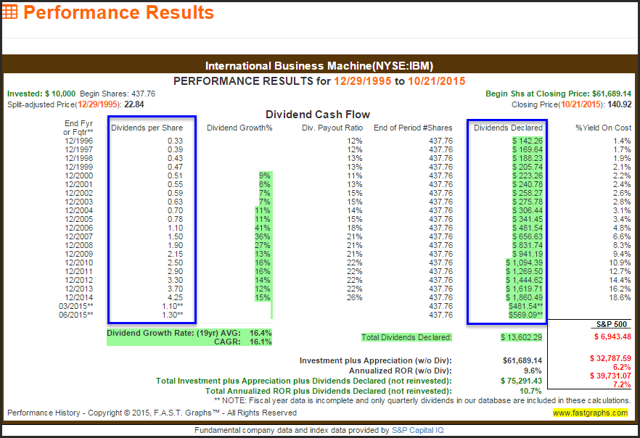Click the S&P 500 dividends value $ 6,943.48
The image size is (640, 438).
(613, 337)
